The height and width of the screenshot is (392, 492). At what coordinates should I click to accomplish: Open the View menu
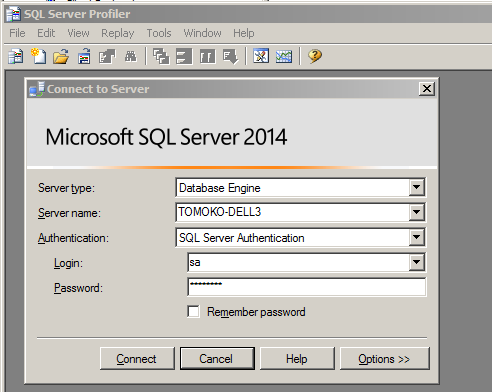[78, 33]
